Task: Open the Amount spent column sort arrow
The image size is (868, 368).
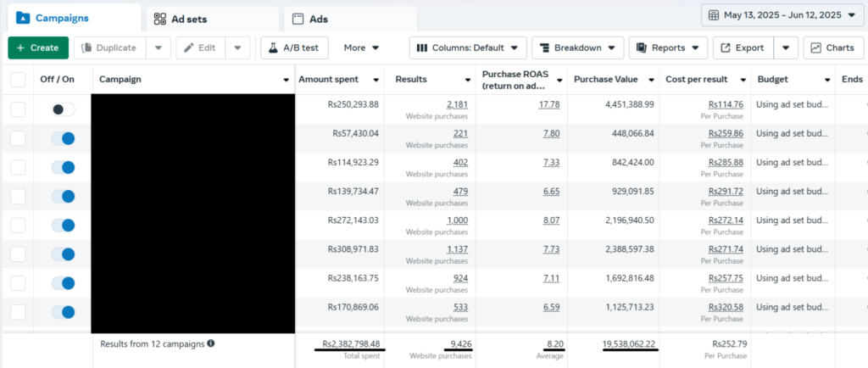Action: point(376,81)
